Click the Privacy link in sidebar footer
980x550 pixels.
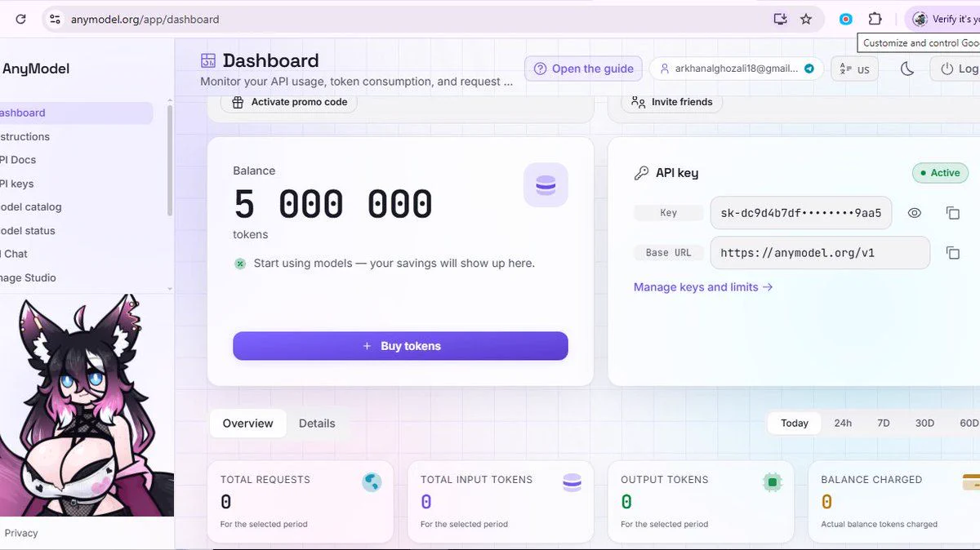point(21,533)
